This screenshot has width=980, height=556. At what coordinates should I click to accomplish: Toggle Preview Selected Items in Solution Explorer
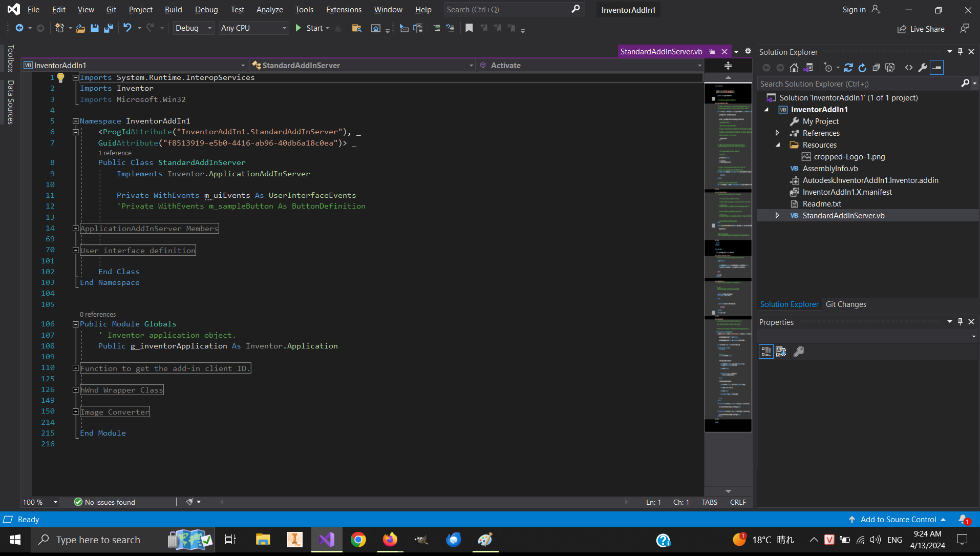tap(936, 67)
